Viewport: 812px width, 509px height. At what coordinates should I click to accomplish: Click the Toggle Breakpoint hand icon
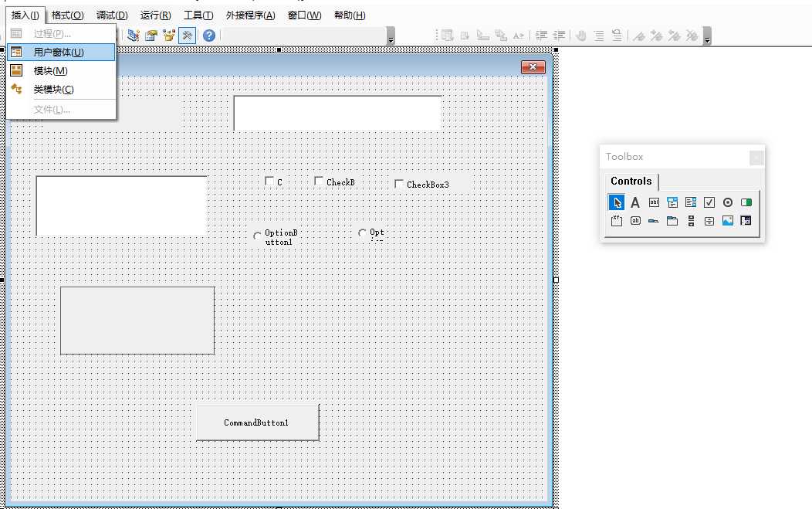[581, 36]
